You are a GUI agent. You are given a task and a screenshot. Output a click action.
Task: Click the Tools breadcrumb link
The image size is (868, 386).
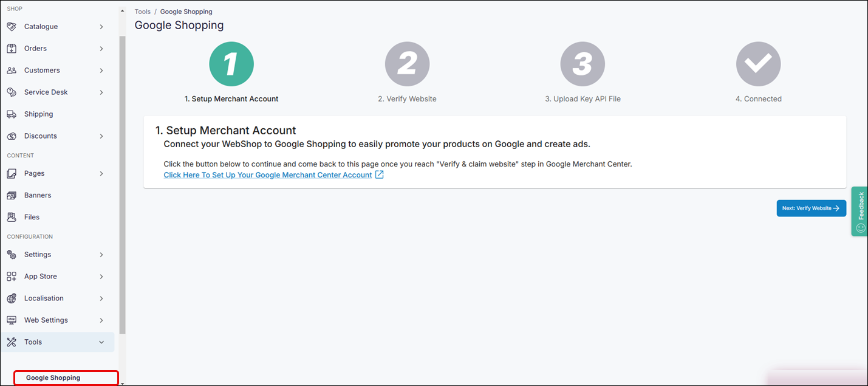point(142,11)
